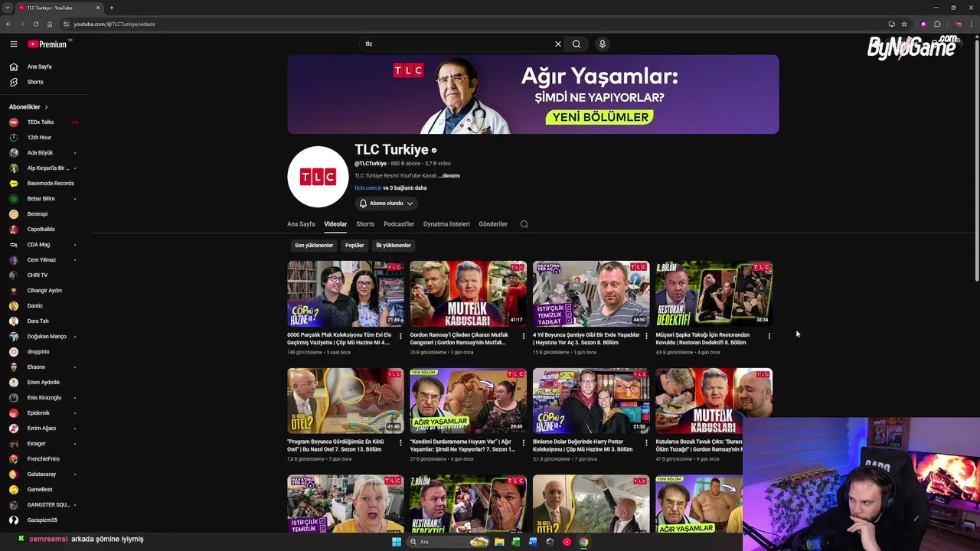Switch to the Shorts channel tab

(365, 224)
